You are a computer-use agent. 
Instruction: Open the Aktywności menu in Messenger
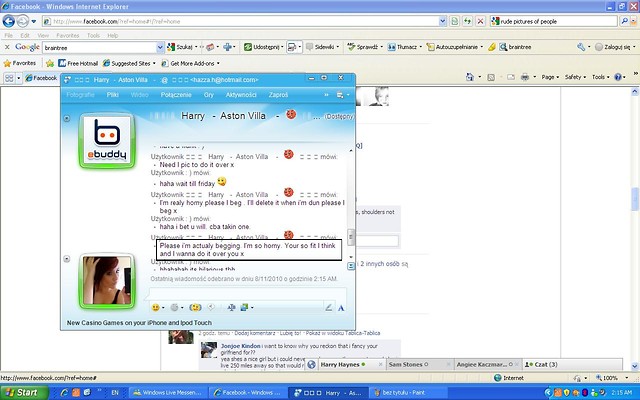click(x=241, y=95)
